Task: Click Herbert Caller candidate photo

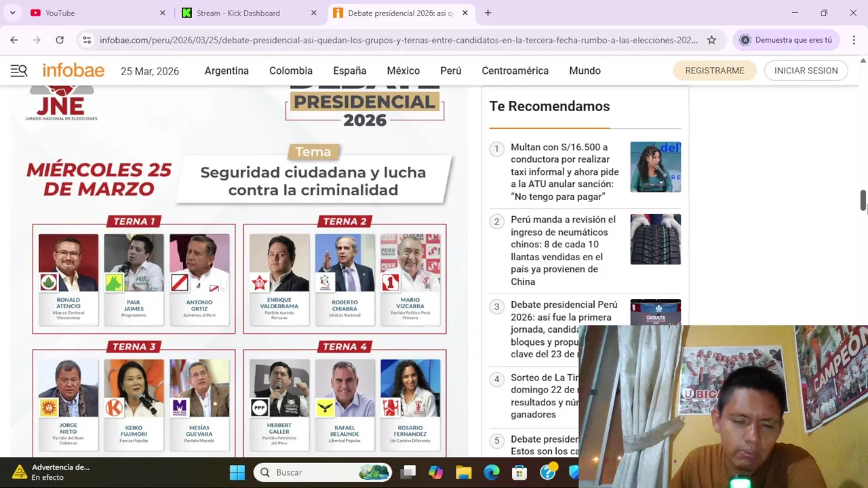Action: (x=279, y=388)
